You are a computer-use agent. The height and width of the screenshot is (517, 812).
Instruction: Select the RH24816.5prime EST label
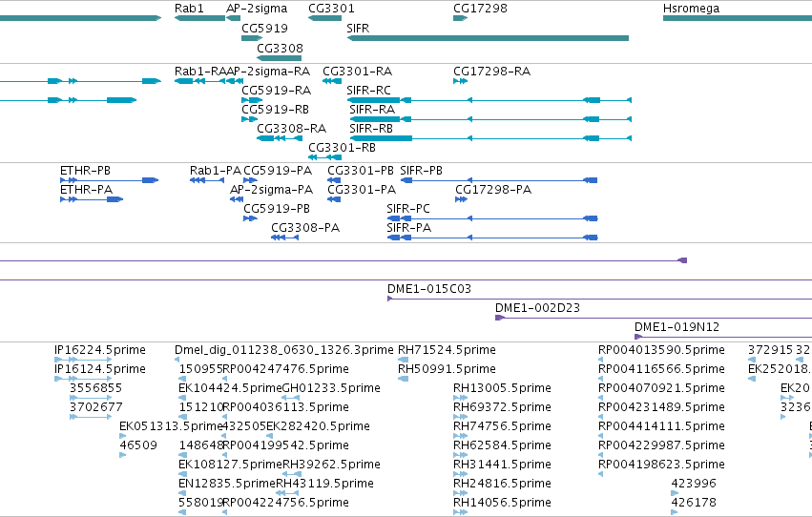pos(502,484)
